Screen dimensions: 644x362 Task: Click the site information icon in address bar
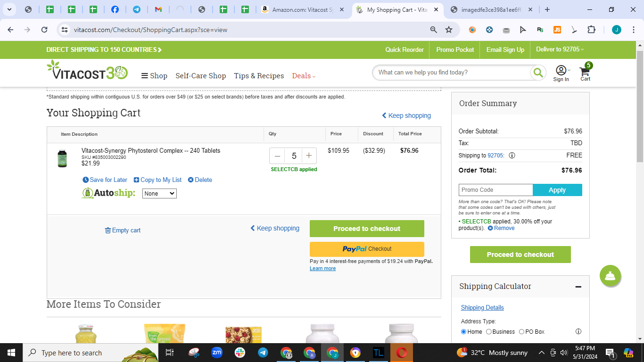[x=65, y=30]
